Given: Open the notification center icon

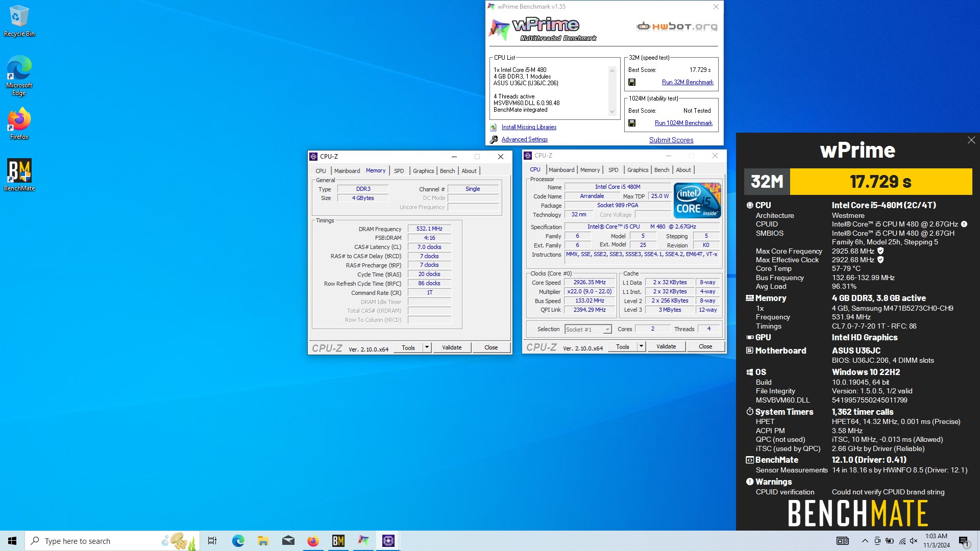Looking at the screenshot, I should click(x=965, y=541).
